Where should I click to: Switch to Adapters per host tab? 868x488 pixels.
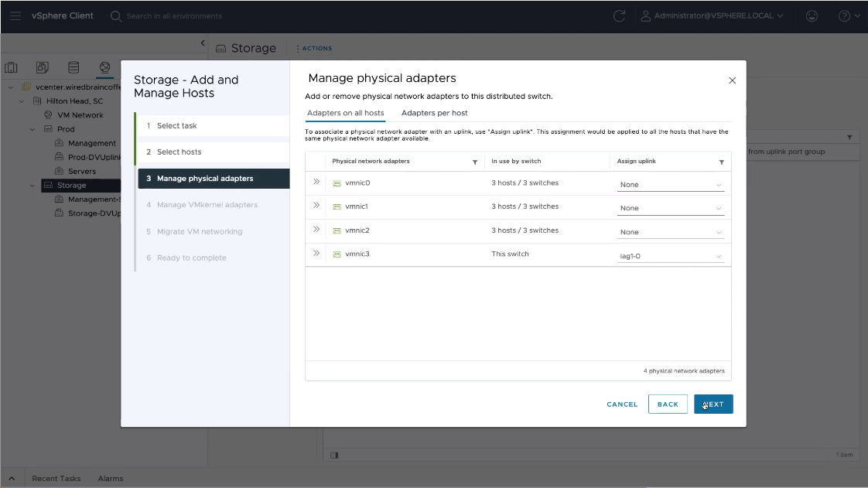[434, 113]
